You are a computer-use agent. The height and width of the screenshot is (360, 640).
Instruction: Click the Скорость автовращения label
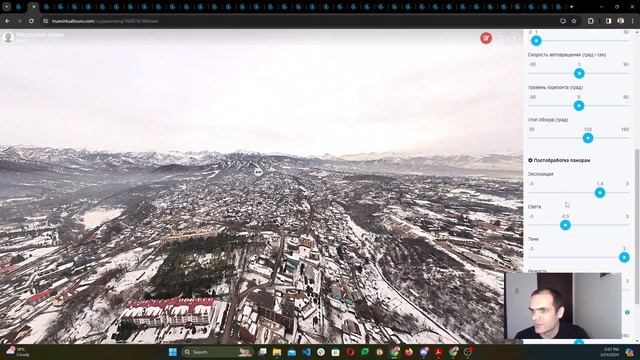click(567, 55)
